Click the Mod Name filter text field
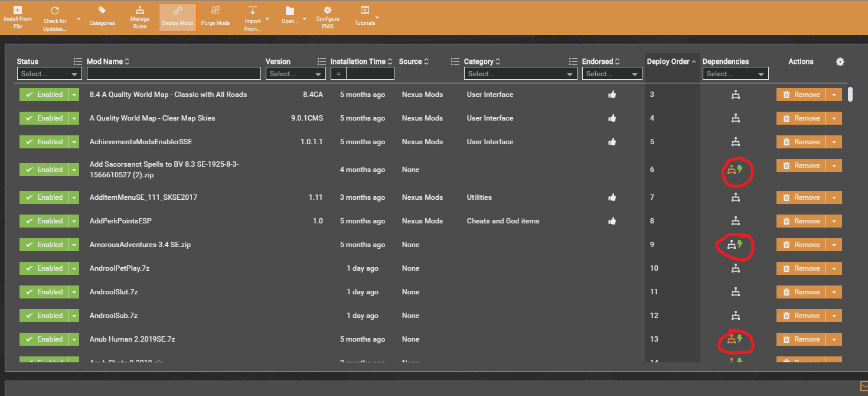Viewport: 868px width, 396px height. [x=174, y=74]
